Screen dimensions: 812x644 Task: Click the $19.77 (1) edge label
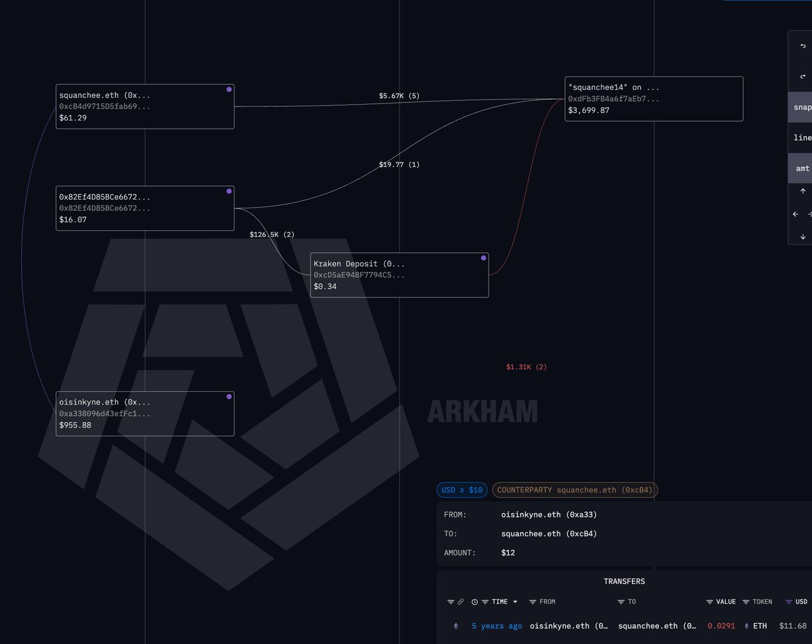[399, 164]
